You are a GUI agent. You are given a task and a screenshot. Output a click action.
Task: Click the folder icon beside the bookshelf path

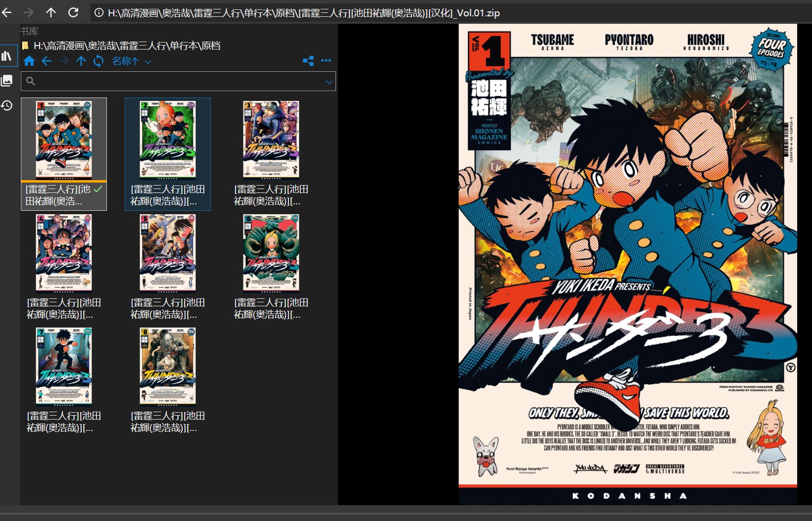25,46
